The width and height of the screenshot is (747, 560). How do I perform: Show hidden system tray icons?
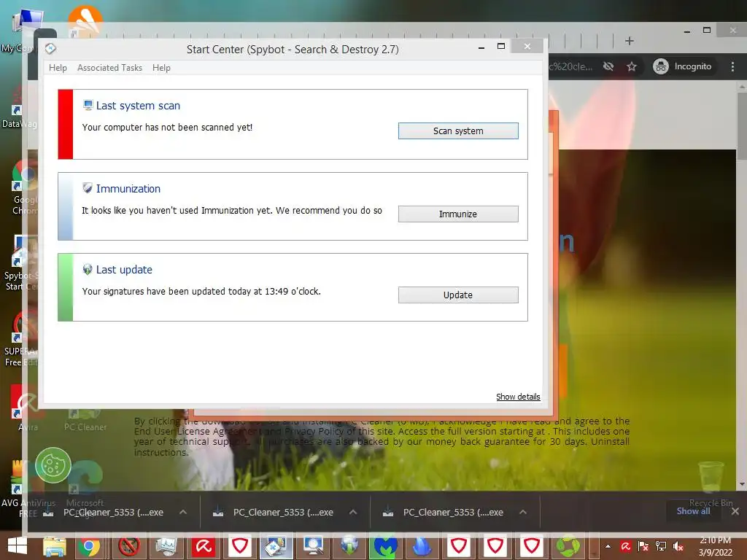(x=608, y=546)
